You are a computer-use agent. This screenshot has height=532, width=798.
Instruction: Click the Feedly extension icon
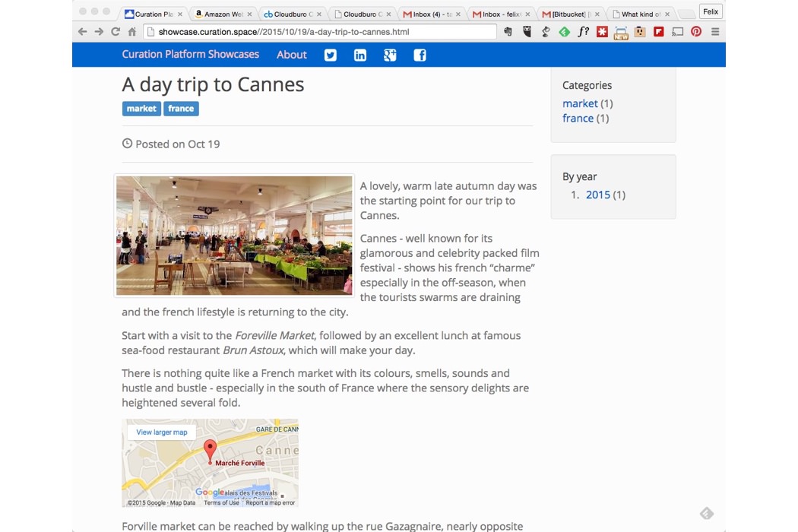[x=564, y=32]
